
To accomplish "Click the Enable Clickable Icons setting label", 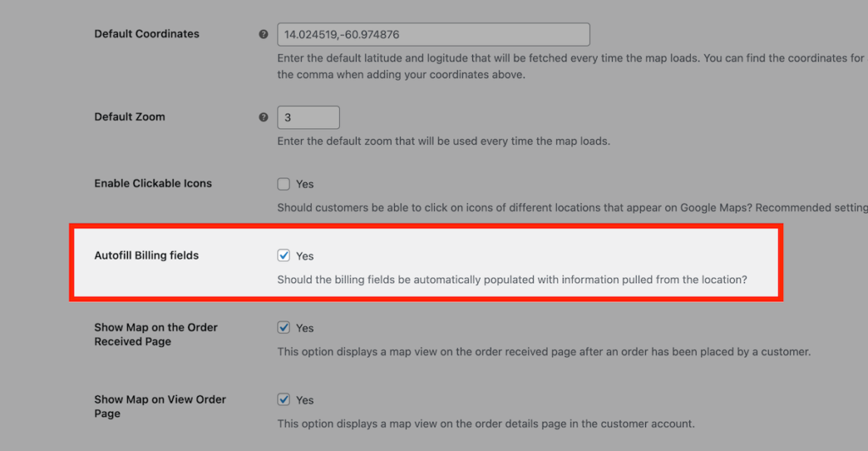I will [153, 183].
